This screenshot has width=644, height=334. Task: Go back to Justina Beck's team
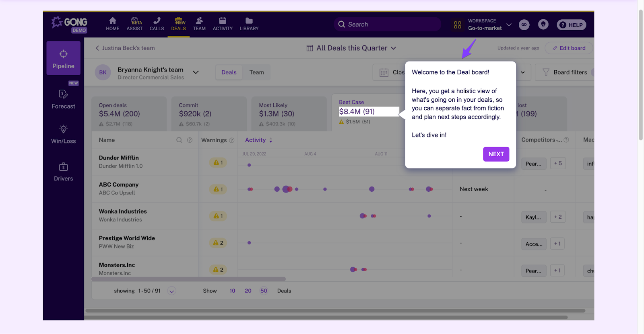(x=125, y=48)
